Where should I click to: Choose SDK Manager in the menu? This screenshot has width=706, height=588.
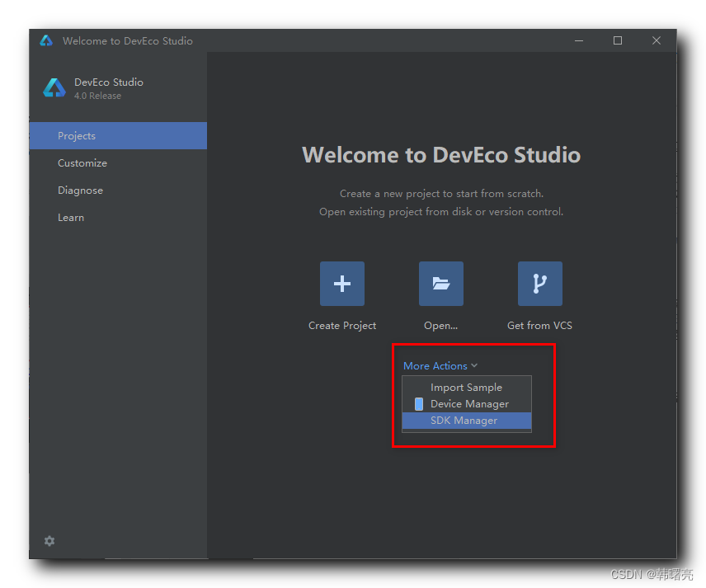(x=464, y=421)
